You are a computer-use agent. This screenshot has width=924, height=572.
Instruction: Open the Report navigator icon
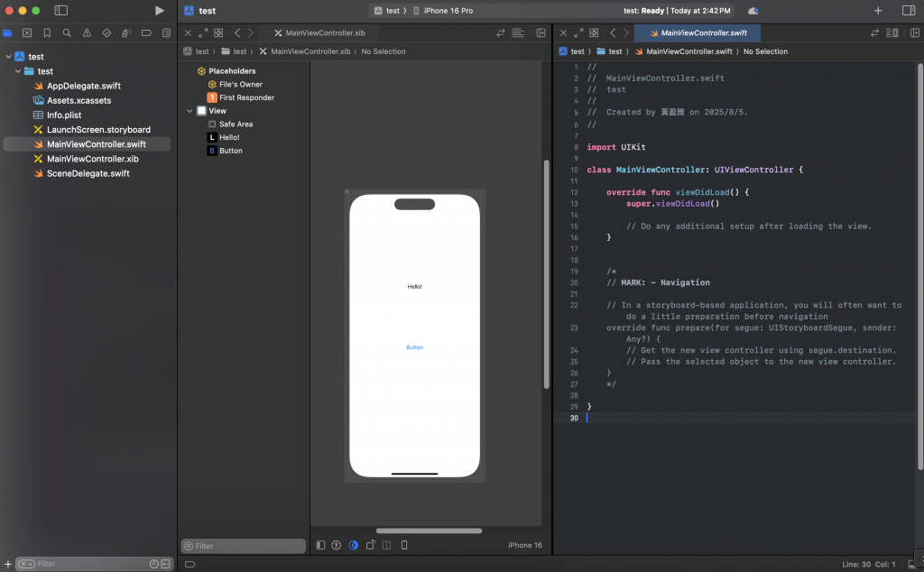pos(167,33)
